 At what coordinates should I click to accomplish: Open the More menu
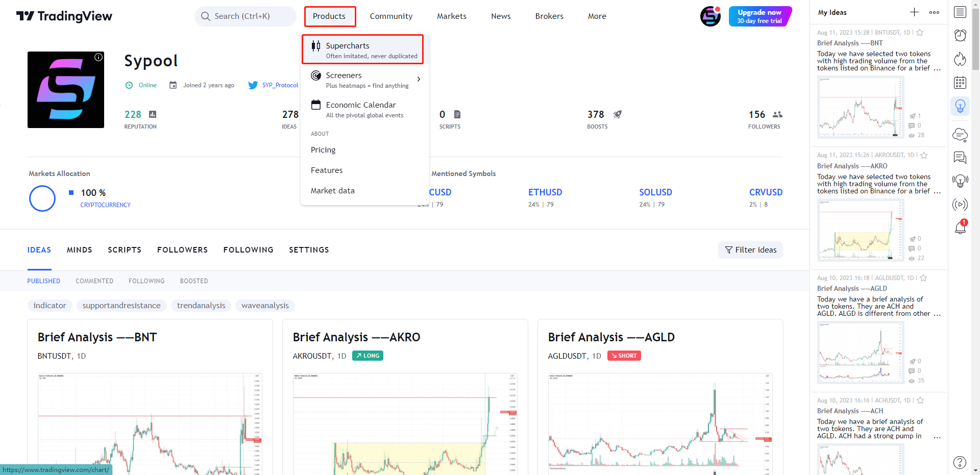(x=597, y=16)
